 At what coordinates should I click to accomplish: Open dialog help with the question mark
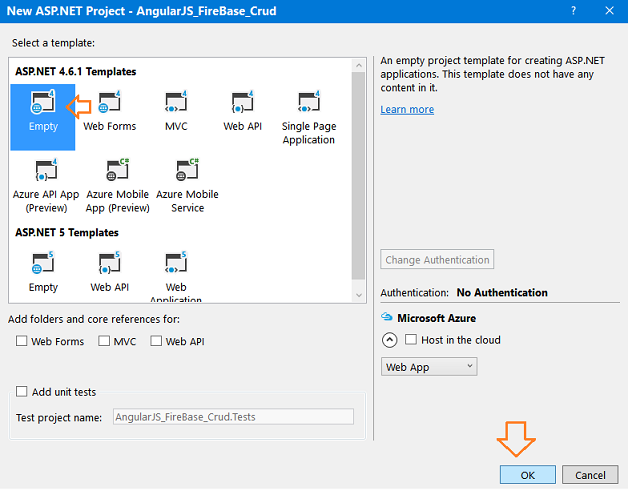(x=574, y=10)
